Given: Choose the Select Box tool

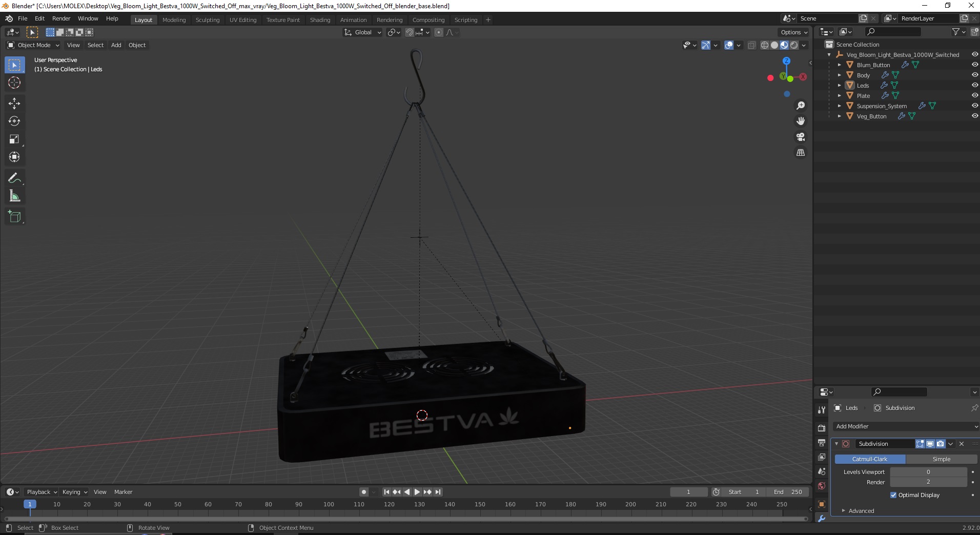Looking at the screenshot, I should (x=14, y=65).
